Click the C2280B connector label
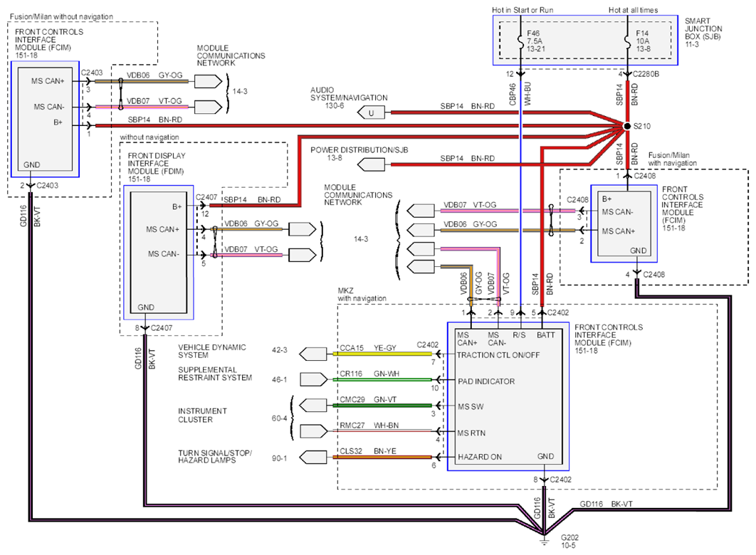This screenshot has height=555, width=756. [x=646, y=74]
